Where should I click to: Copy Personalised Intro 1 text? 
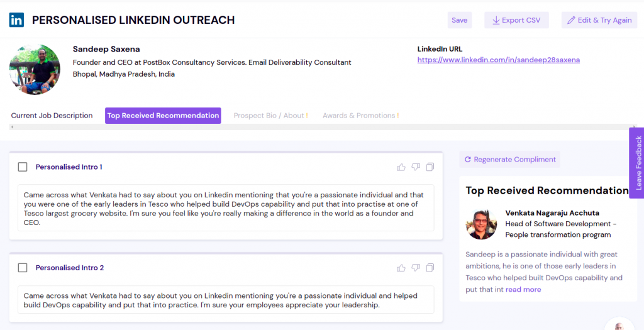pos(430,167)
